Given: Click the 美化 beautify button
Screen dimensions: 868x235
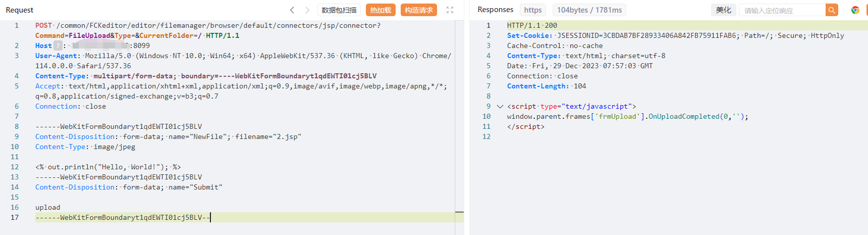Looking at the screenshot, I should pyautogui.click(x=723, y=10).
